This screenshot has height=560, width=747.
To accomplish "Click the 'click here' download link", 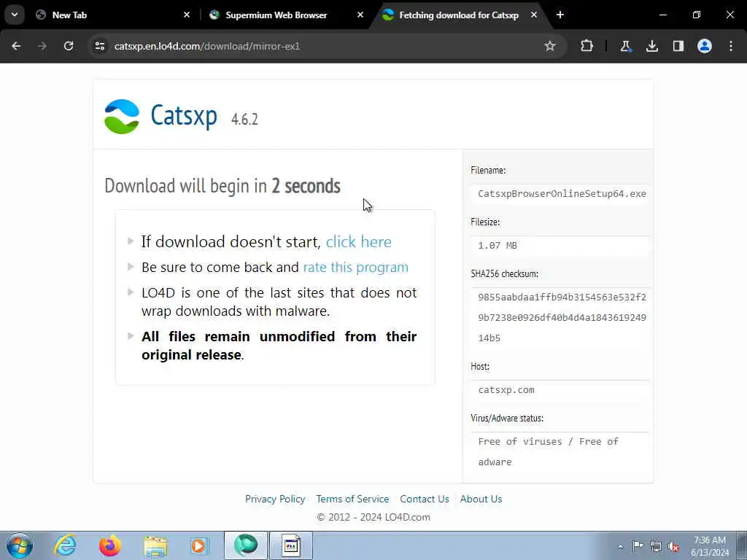I will pos(359,242).
